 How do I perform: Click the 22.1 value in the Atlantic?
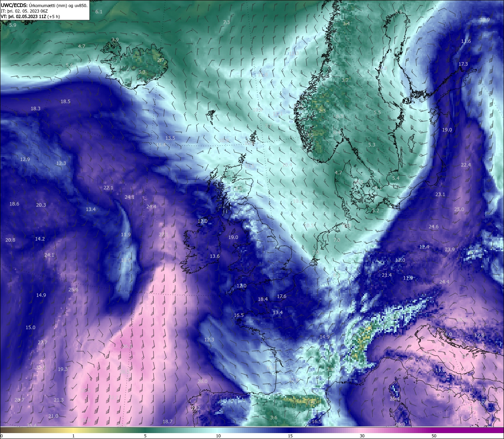[108, 187]
